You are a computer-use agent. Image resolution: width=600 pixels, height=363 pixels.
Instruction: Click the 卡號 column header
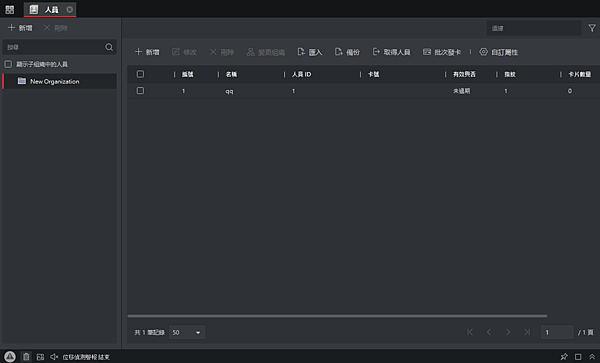coord(373,74)
